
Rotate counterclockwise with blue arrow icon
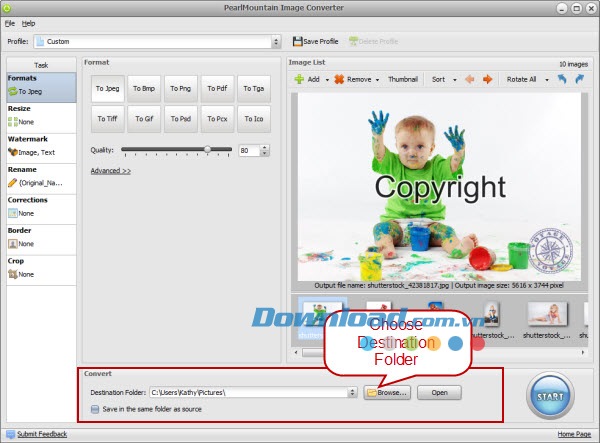coord(562,79)
